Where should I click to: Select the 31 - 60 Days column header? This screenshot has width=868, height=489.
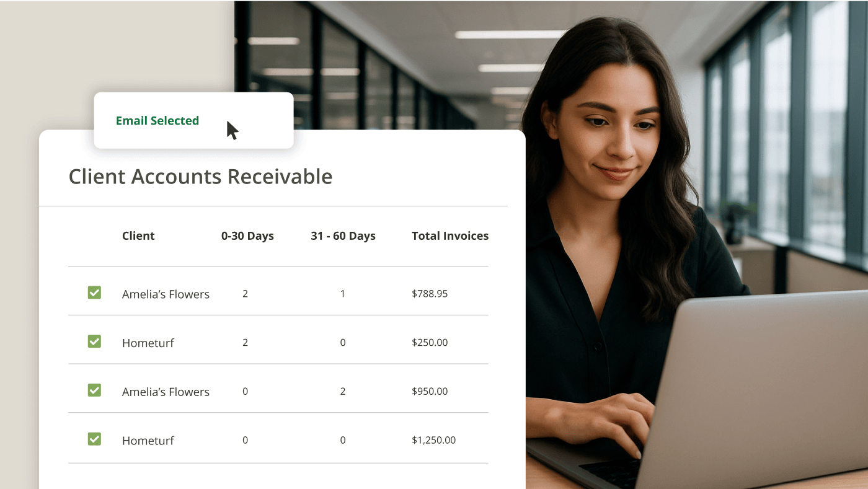pos(343,236)
